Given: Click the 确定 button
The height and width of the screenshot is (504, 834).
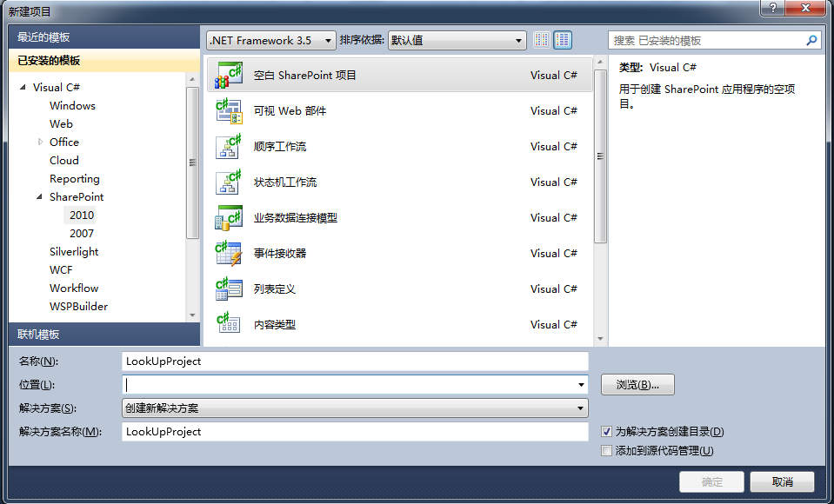Looking at the screenshot, I should [711, 482].
